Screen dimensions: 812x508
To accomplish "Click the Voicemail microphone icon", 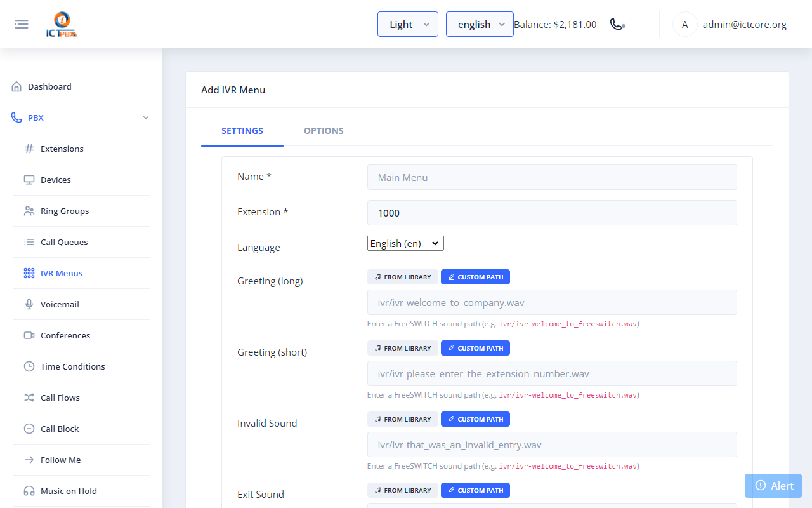I will (29, 304).
